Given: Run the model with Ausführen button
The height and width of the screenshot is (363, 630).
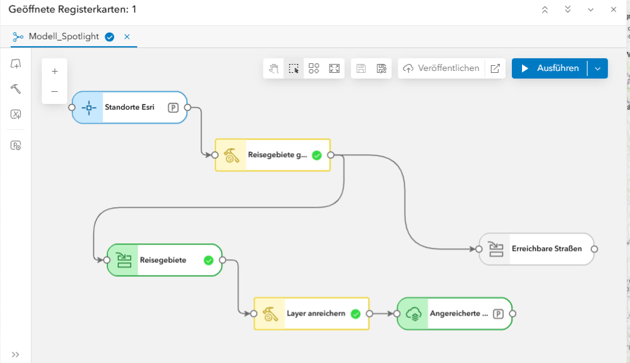Looking at the screenshot, I should coord(550,68).
